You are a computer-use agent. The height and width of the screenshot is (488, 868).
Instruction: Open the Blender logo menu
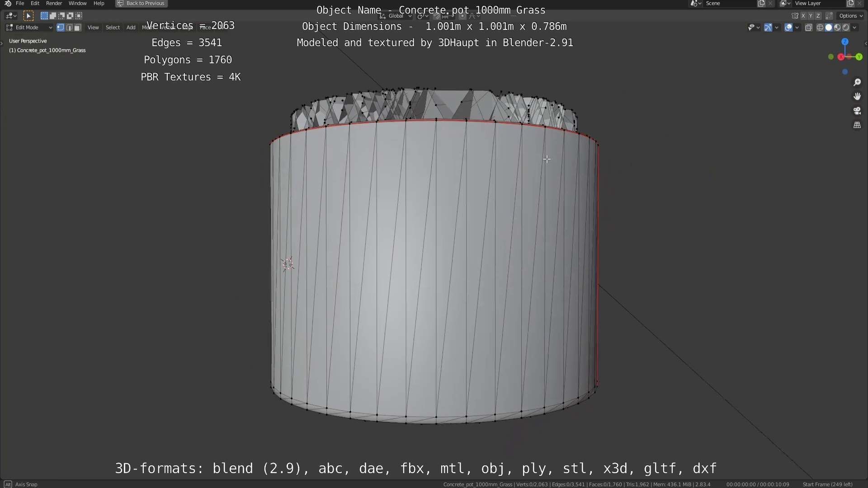[x=8, y=3]
